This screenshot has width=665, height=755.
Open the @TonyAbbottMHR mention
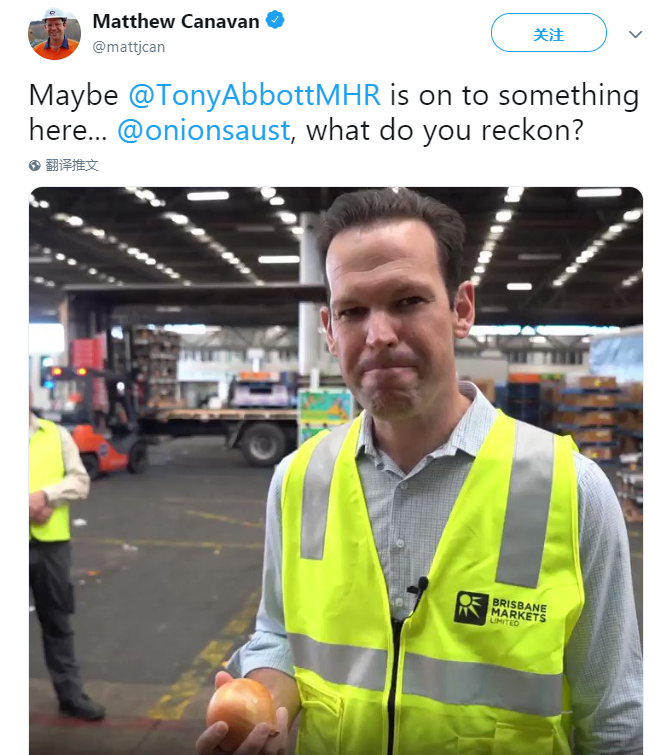[x=254, y=95]
